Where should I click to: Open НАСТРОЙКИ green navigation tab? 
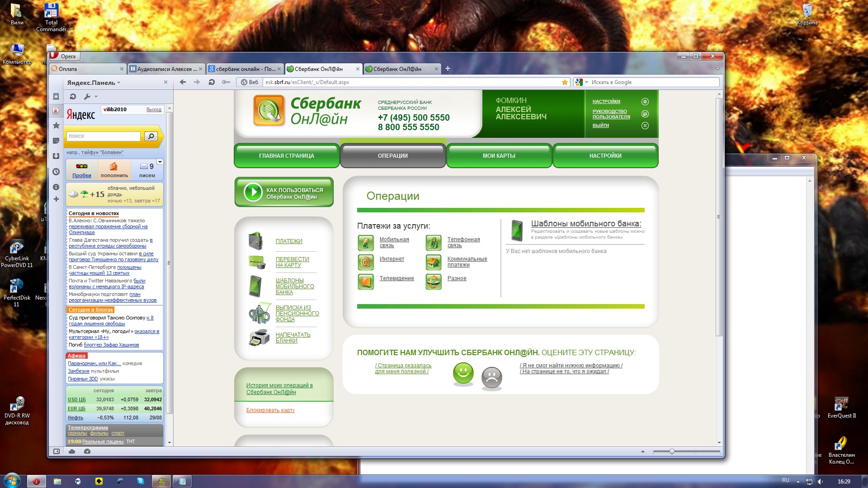point(605,156)
